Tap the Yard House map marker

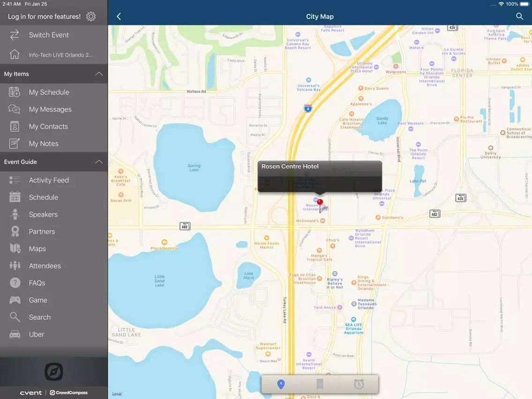[340, 307]
